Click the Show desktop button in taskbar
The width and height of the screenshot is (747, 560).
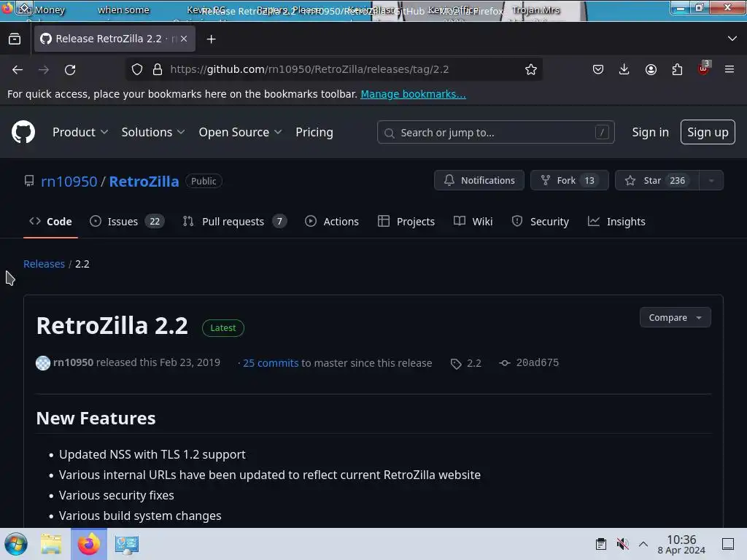[728, 544]
